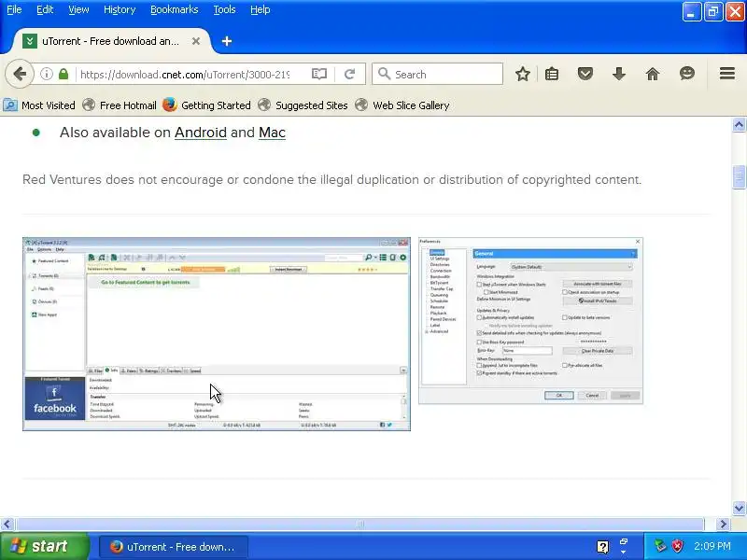Show site information via the info icon

[x=46, y=74]
